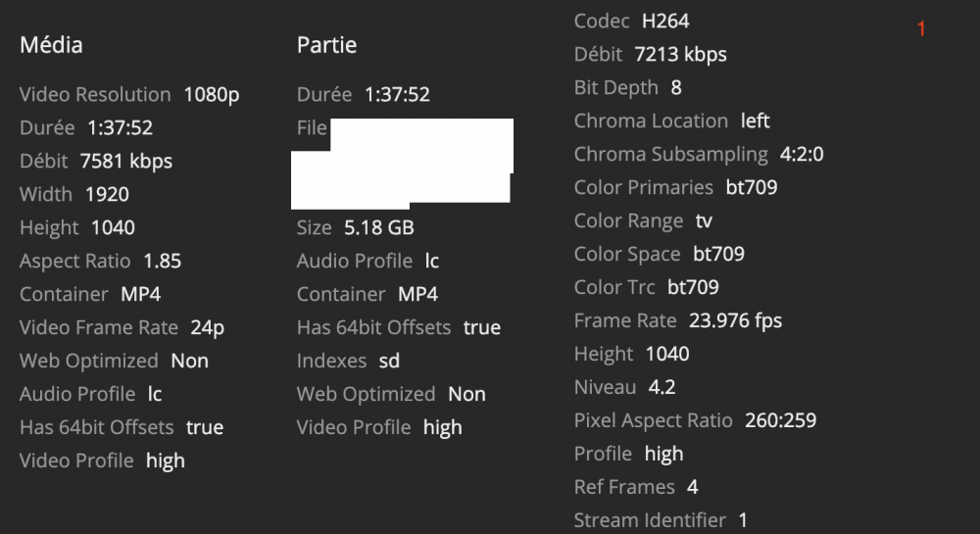Screen dimensions: 980x534
Task: Select the Débit 7213 kbps value
Action: (680, 54)
